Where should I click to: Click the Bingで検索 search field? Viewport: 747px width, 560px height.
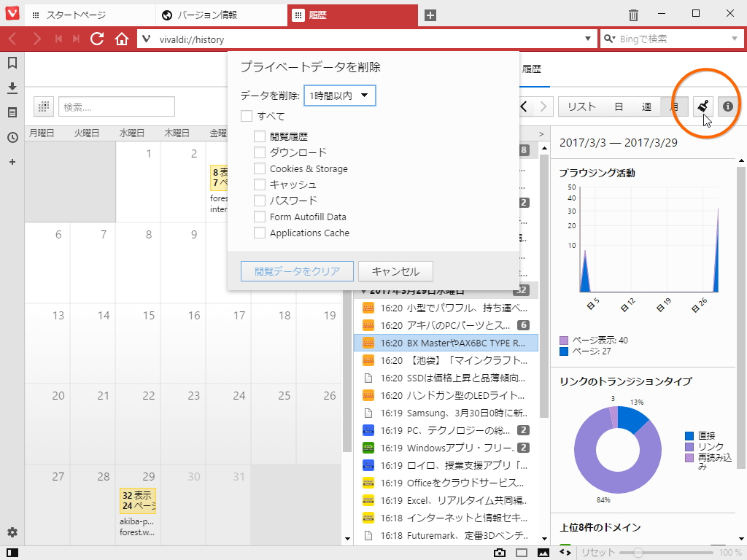tap(672, 39)
